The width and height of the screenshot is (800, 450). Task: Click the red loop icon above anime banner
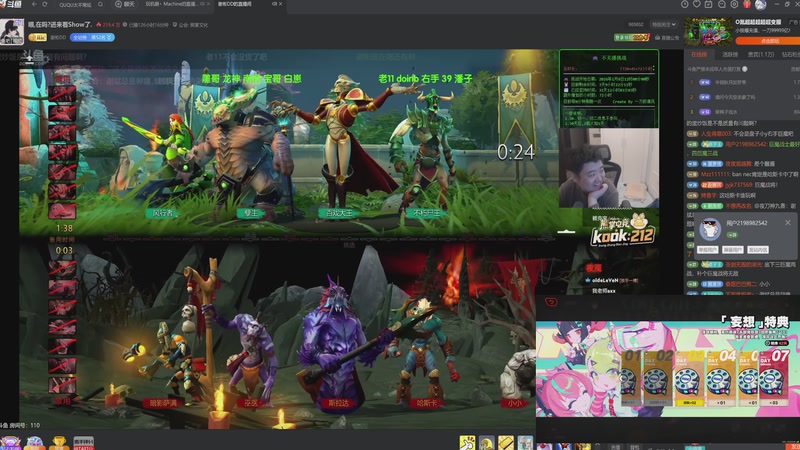click(x=551, y=302)
